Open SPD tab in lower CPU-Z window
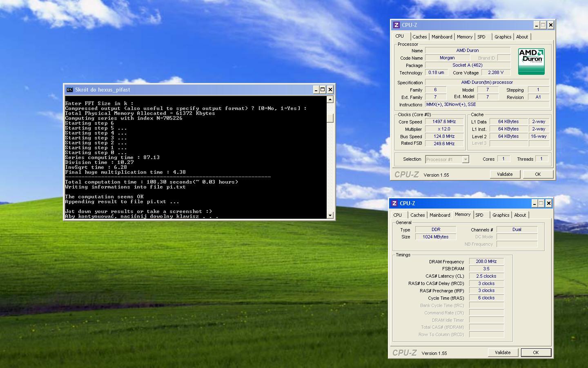Image resolution: width=588 pixels, height=368 pixels. 479,215
